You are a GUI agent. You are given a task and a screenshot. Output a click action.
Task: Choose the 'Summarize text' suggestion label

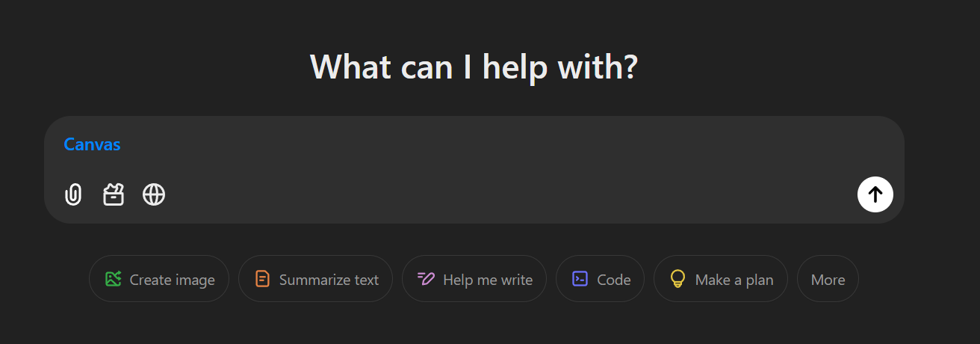point(329,280)
